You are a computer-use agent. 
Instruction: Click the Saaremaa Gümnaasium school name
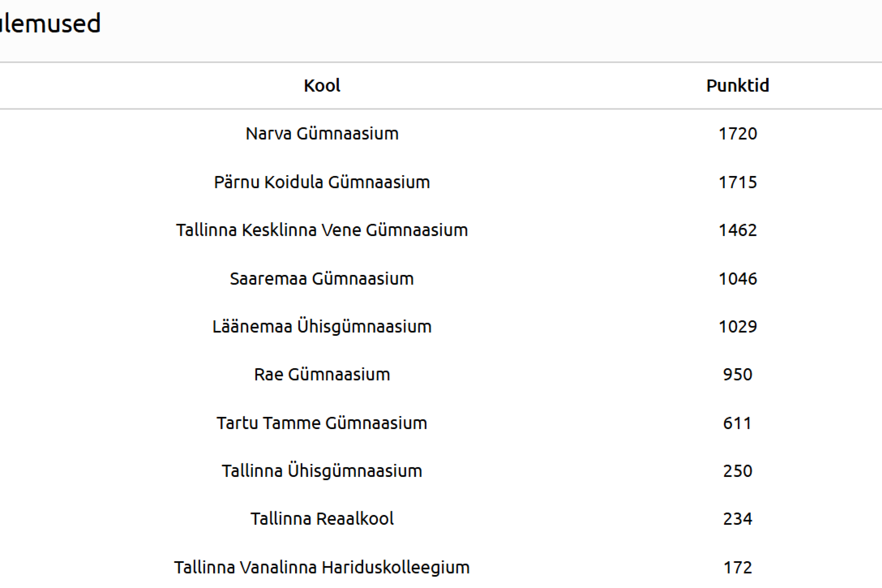322,279
